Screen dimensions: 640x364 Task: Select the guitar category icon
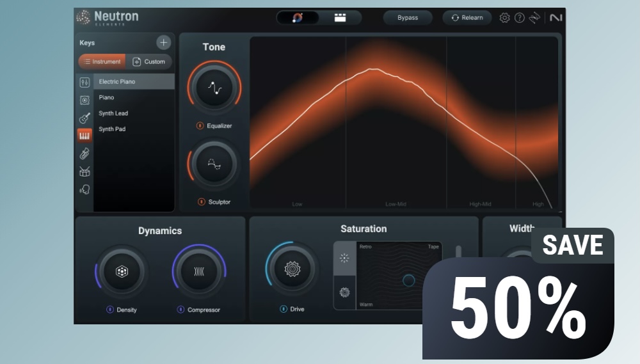pos(84,118)
